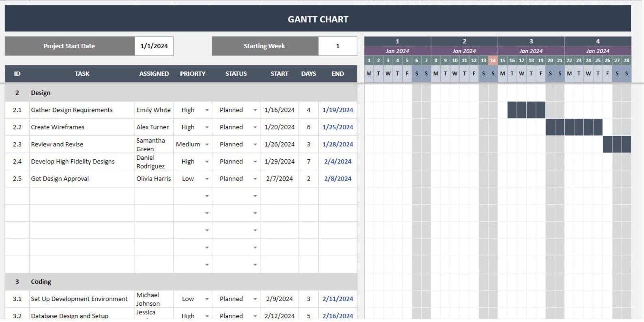Select start date 1/26/2024
This screenshot has height=322, width=644.
[x=279, y=144]
